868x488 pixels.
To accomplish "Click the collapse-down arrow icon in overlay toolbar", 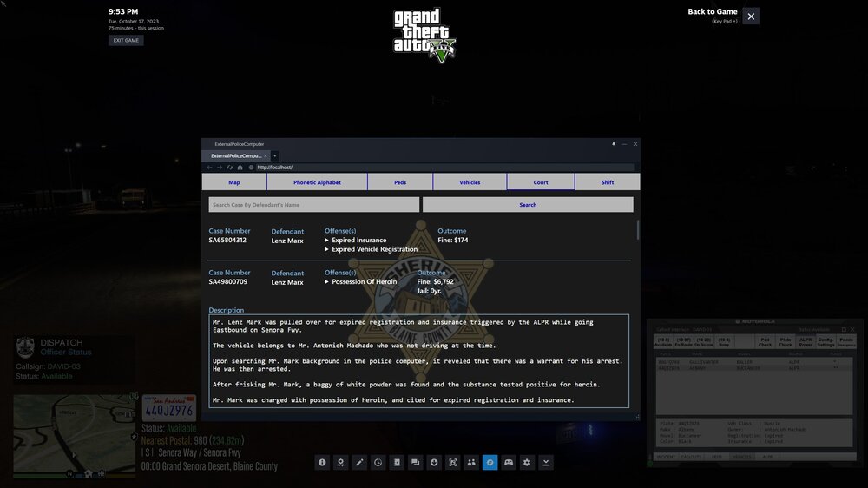I will pyautogui.click(x=546, y=463).
